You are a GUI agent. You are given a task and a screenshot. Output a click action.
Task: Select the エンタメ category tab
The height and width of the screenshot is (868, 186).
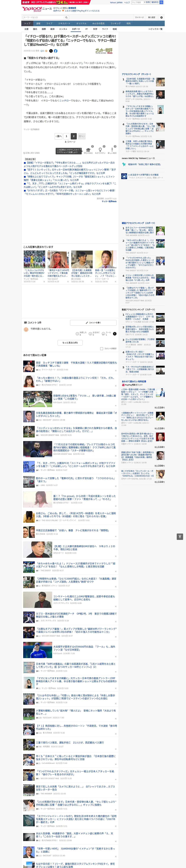tap(63, 29)
